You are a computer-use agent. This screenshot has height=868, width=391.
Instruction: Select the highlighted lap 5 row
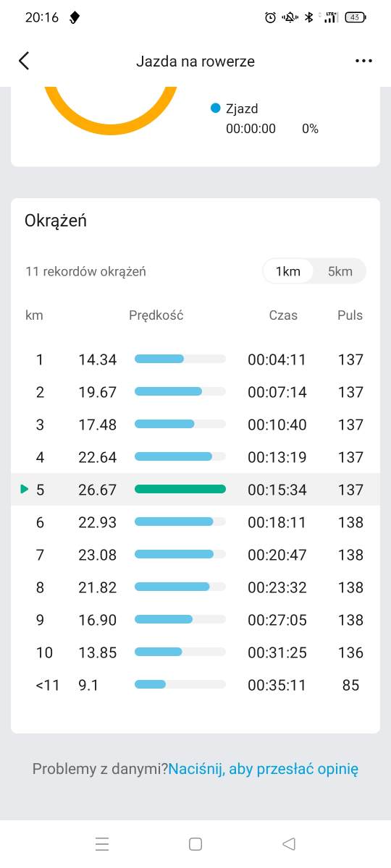tap(195, 490)
